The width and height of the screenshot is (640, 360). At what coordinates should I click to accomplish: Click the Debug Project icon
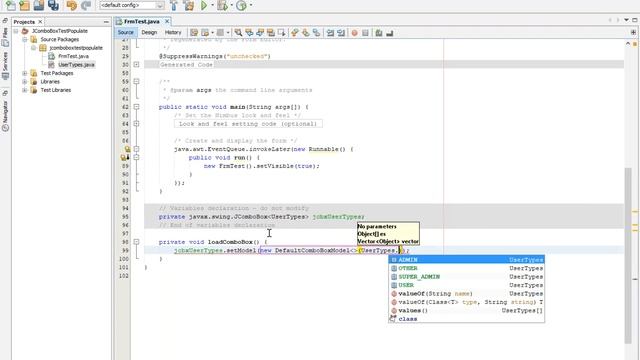click(222, 5)
